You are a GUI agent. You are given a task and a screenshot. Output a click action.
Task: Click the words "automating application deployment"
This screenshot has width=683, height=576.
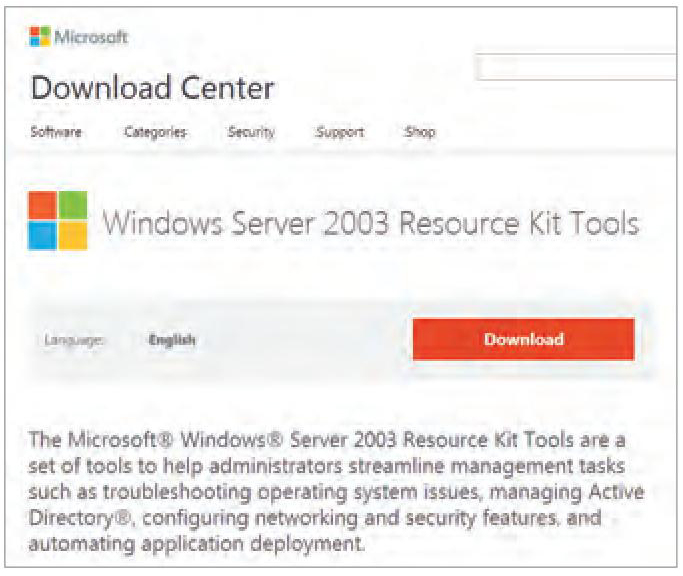coord(195,544)
